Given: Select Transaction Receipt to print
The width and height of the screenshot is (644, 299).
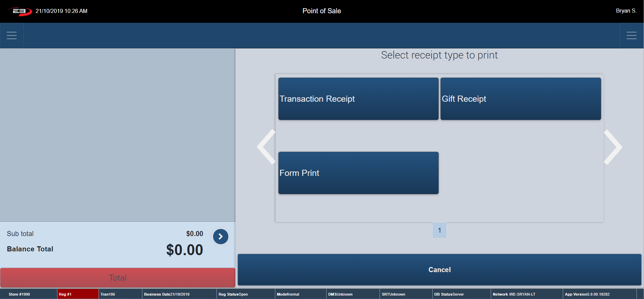Looking at the screenshot, I should (358, 99).
